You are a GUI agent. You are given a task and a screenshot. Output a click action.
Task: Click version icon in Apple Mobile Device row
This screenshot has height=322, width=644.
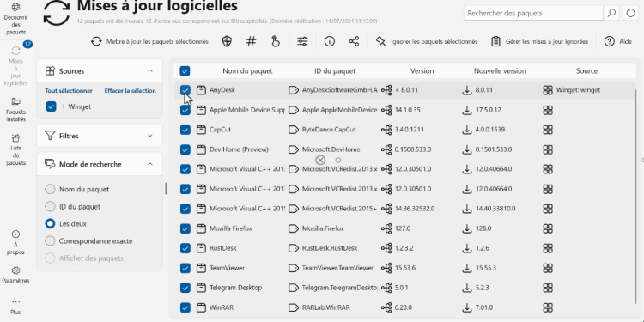click(x=386, y=110)
